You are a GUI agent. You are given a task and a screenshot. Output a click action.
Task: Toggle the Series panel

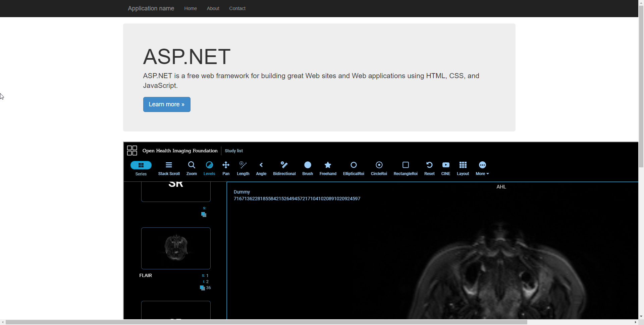click(141, 168)
